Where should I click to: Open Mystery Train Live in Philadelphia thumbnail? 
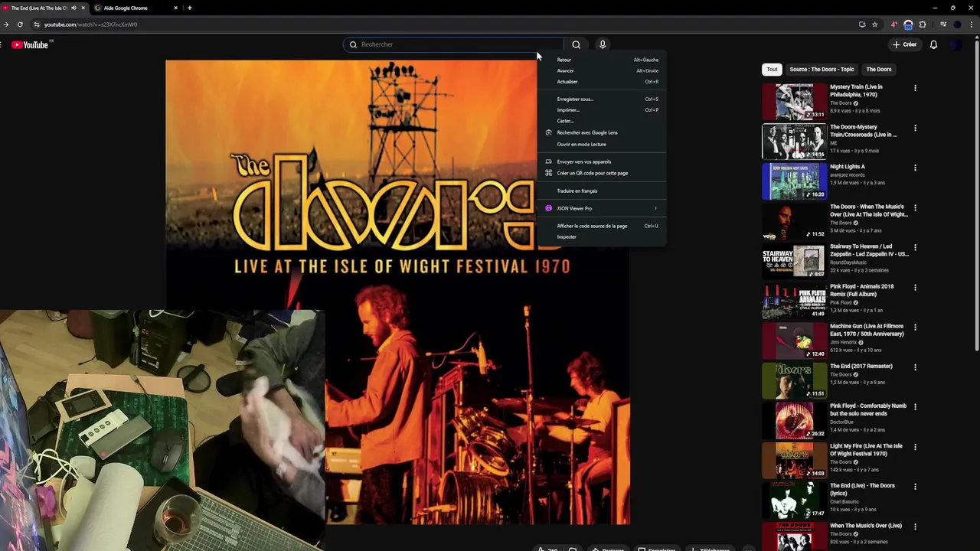coord(795,101)
